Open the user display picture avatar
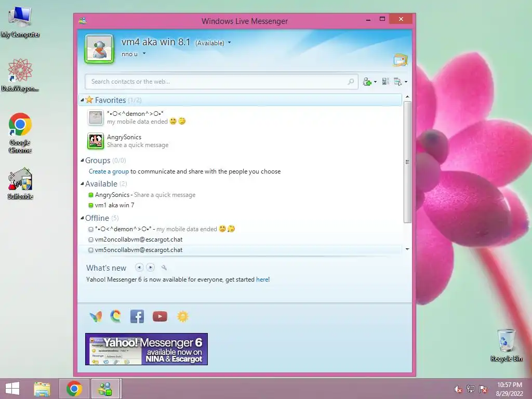The image size is (532, 399). [x=99, y=49]
